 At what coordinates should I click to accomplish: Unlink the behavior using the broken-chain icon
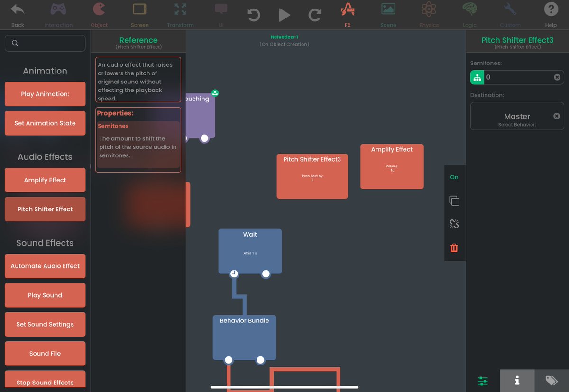(x=454, y=224)
